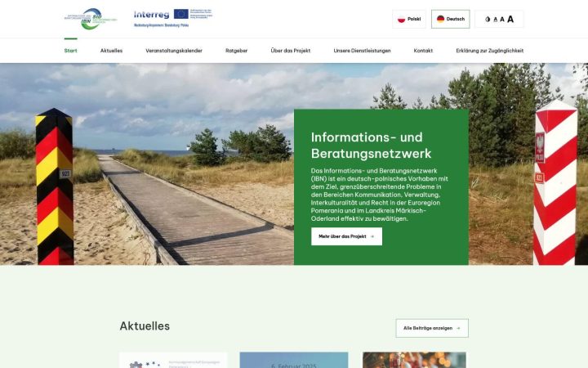Open the Start menu item
The height and width of the screenshot is (368, 588).
(x=70, y=51)
